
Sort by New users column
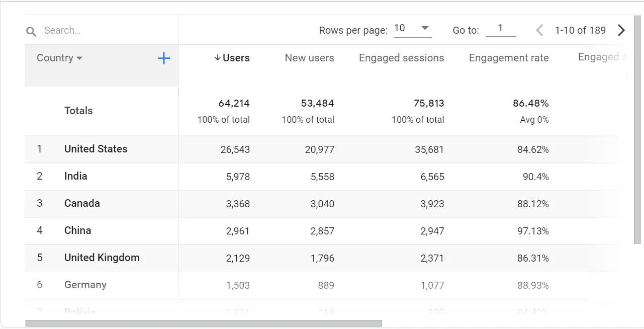pos(309,58)
